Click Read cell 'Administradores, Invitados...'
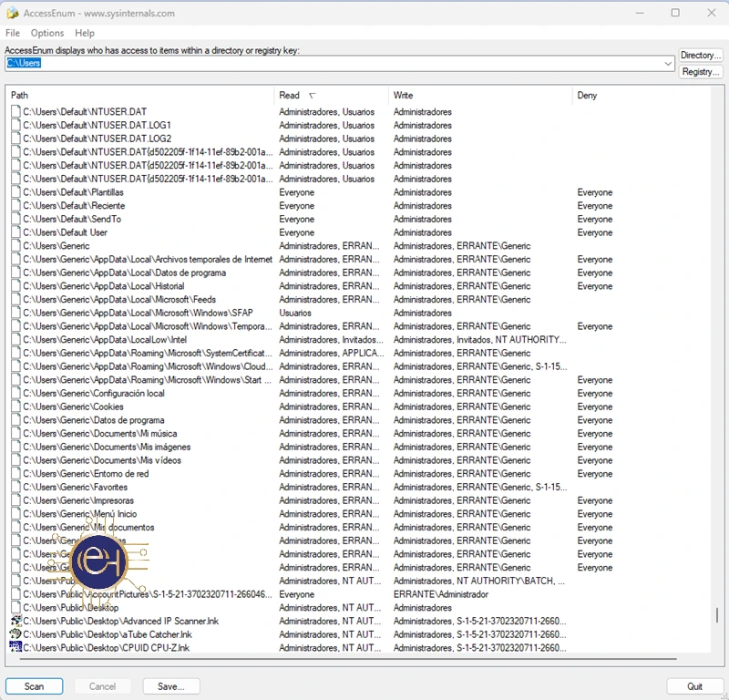Viewport: 729px width, 700px height. click(x=331, y=340)
